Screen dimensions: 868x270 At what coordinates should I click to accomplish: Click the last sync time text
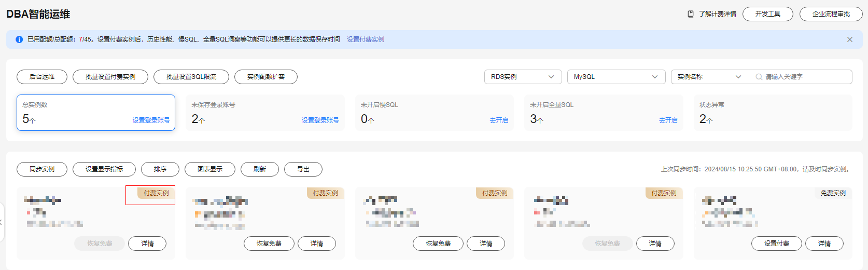click(757, 169)
